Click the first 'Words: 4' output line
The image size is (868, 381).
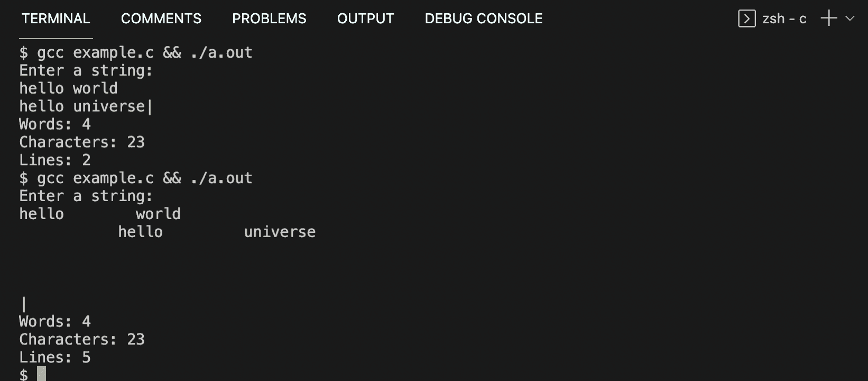[x=55, y=124]
